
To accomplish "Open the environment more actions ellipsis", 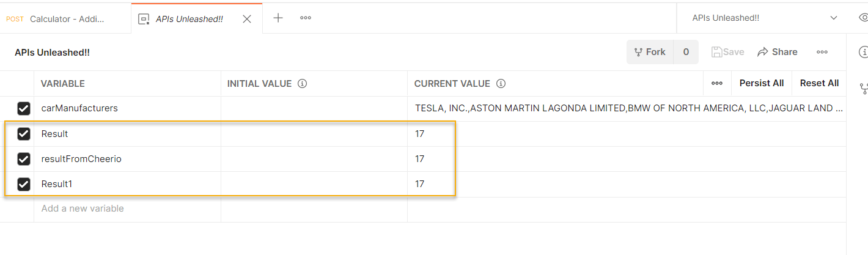I will pyautogui.click(x=822, y=53).
